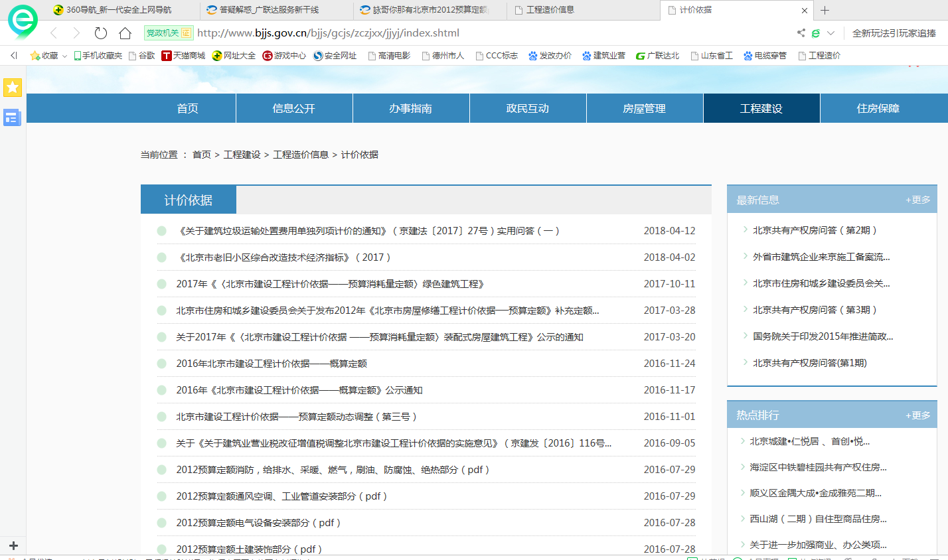Open 山东省工 bookmark

[712, 56]
